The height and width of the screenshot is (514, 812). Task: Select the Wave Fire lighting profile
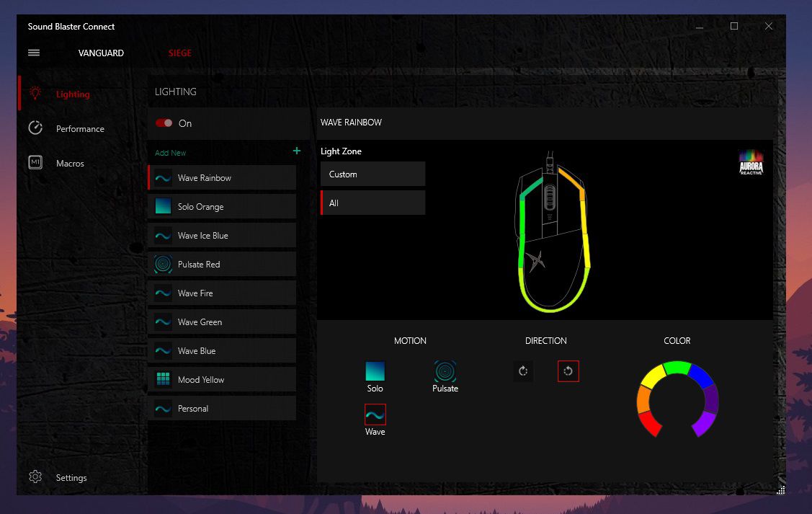click(x=222, y=293)
